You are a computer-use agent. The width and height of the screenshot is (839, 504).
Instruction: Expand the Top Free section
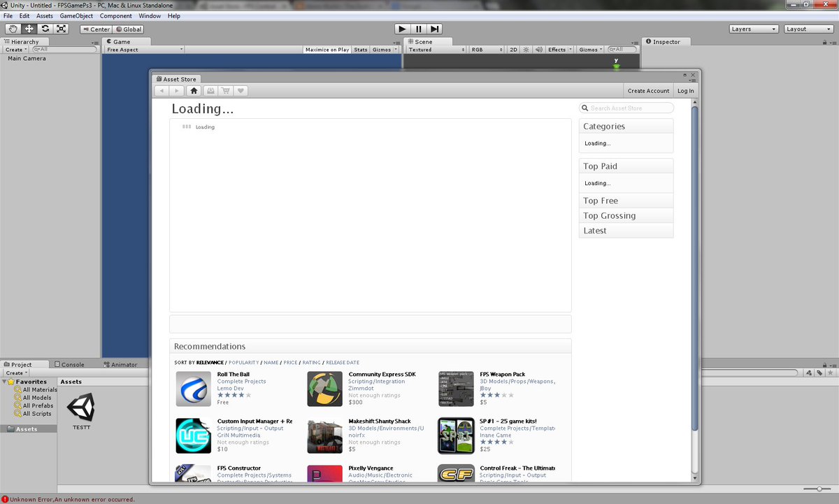click(x=626, y=201)
